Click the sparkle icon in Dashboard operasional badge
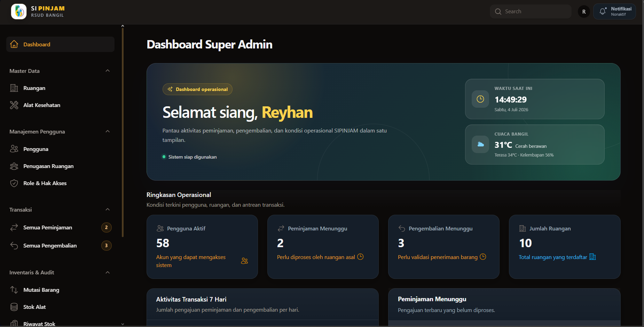 click(x=170, y=89)
